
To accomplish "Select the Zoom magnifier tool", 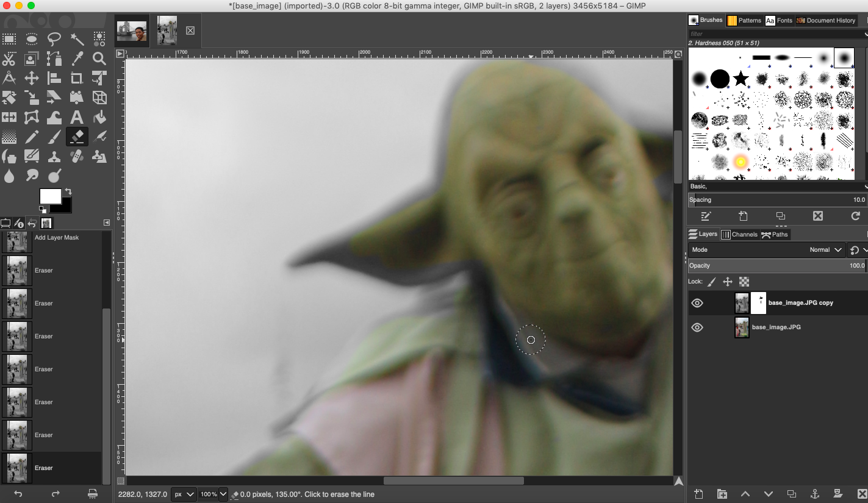I will [99, 59].
